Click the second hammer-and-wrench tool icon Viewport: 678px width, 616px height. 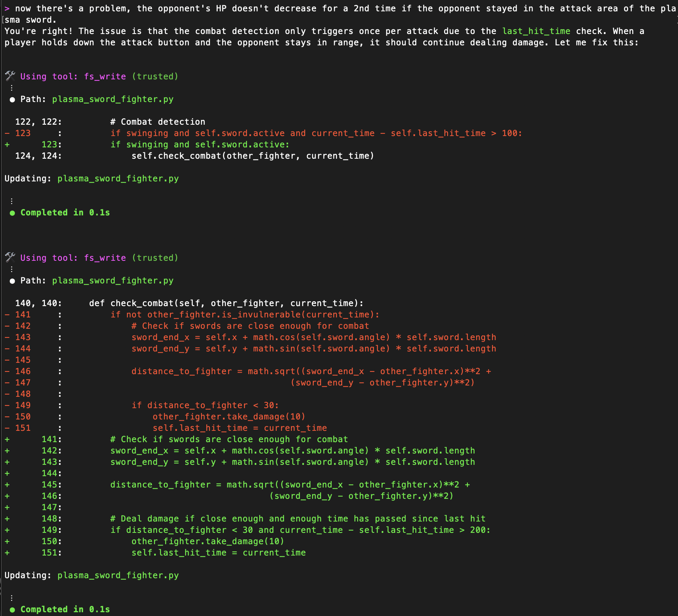tap(10, 257)
